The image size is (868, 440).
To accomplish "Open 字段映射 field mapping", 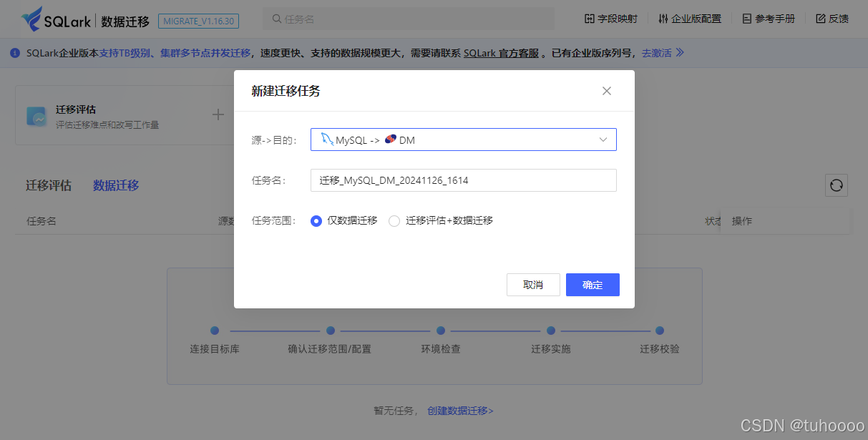I will 611,19.
